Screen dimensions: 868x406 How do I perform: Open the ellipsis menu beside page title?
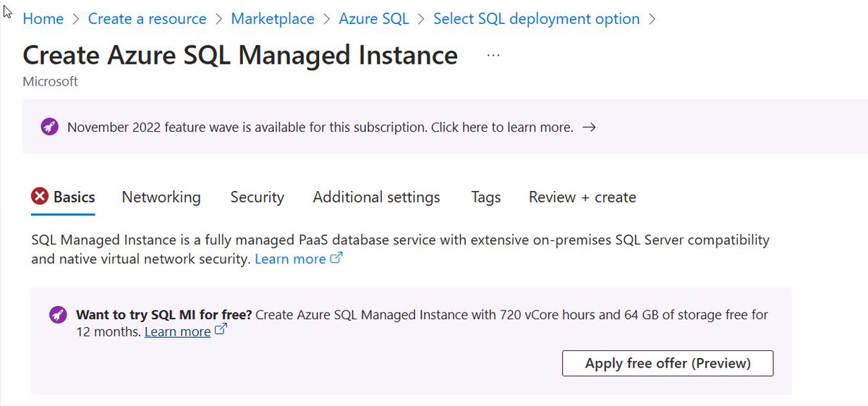493,55
